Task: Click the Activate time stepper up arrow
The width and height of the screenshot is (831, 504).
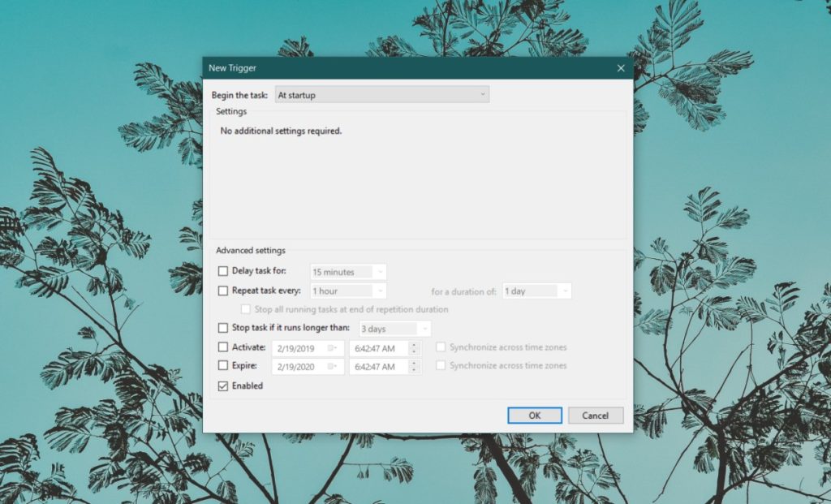Action: (x=414, y=344)
